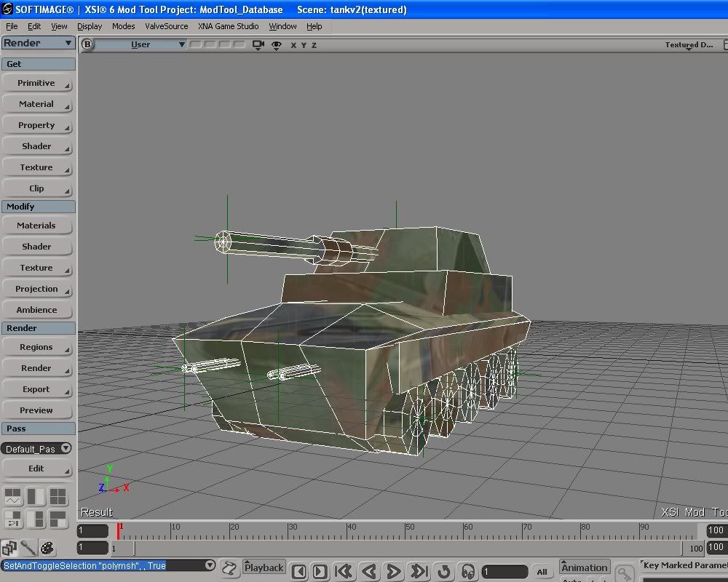Screen dimensions: 728x582
Task: Select the wide-left, stacked-right layout icon
Action: 35,519
